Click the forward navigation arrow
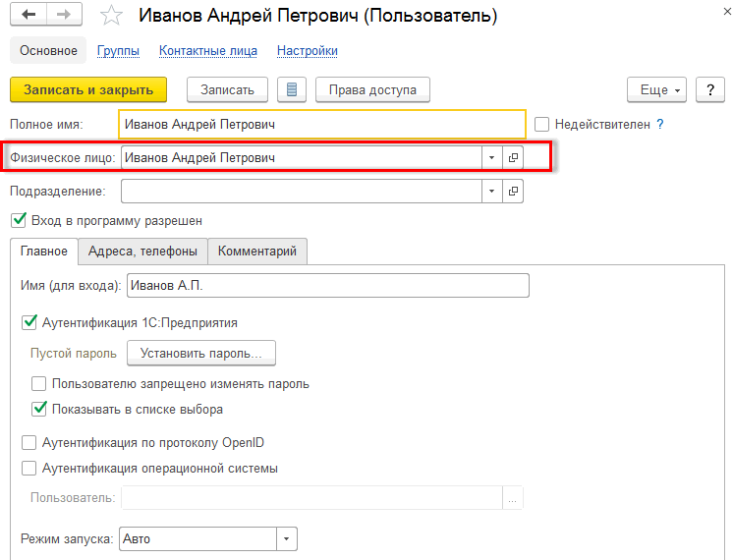The width and height of the screenshot is (733, 560). pyautogui.click(x=64, y=16)
